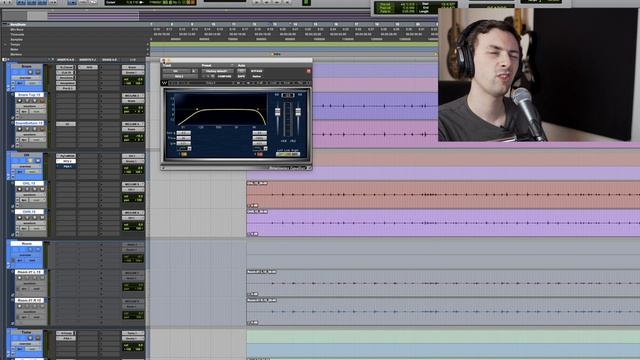Click the Native button in plug-in header
Image resolution: width=640 pixels, height=360 pixels.
coord(257,76)
